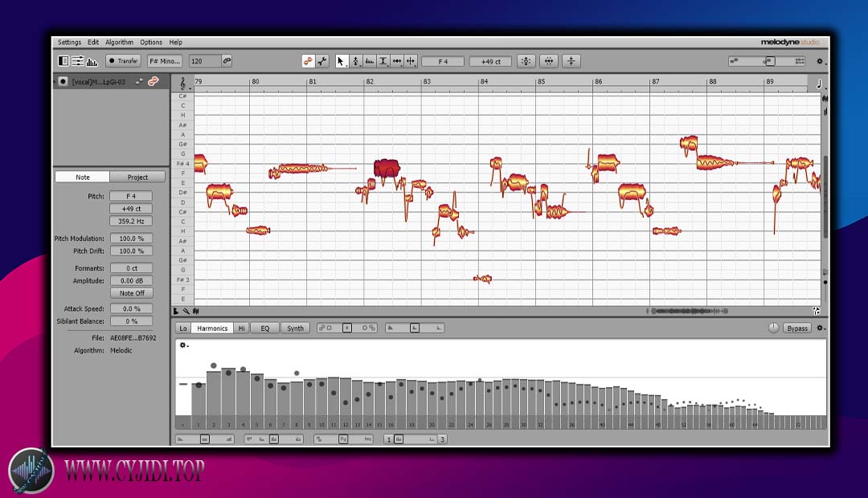Open the note inspector sliders icon

78,61
